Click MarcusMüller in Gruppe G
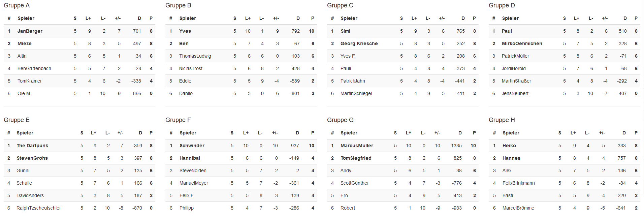 click(x=357, y=146)
